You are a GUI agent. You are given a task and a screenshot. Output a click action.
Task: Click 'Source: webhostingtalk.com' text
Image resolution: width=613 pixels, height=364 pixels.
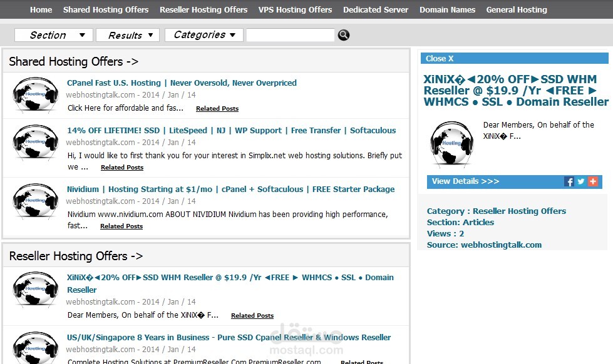click(485, 245)
